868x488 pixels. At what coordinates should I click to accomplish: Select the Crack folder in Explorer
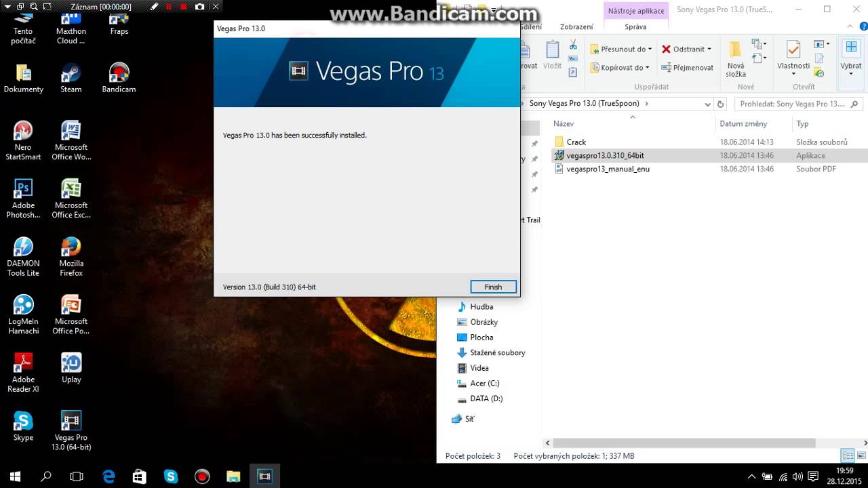pyautogui.click(x=576, y=142)
